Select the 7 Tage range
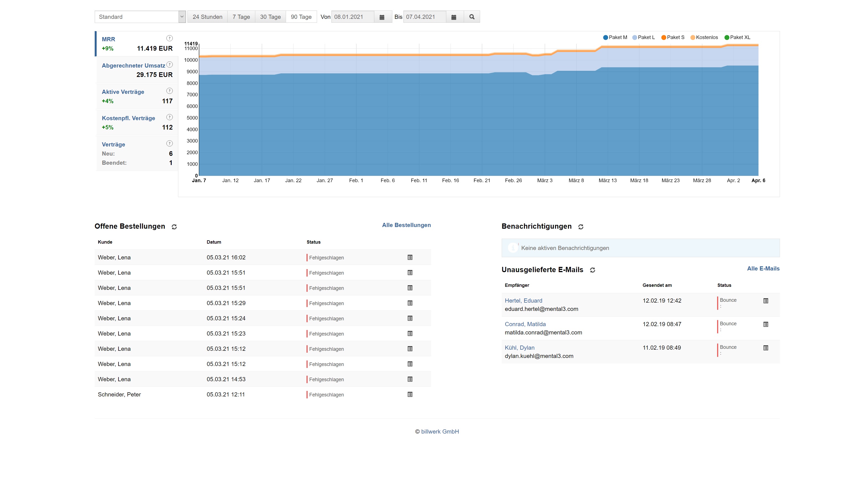Image resolution: width=868 pixels, height=477 pixels. point(241,17)
